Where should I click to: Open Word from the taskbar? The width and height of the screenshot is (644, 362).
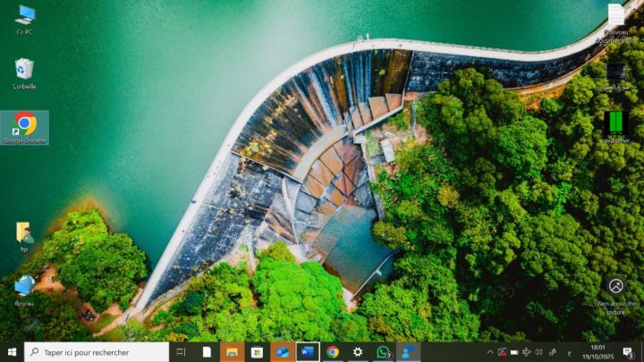pos(307,352)
